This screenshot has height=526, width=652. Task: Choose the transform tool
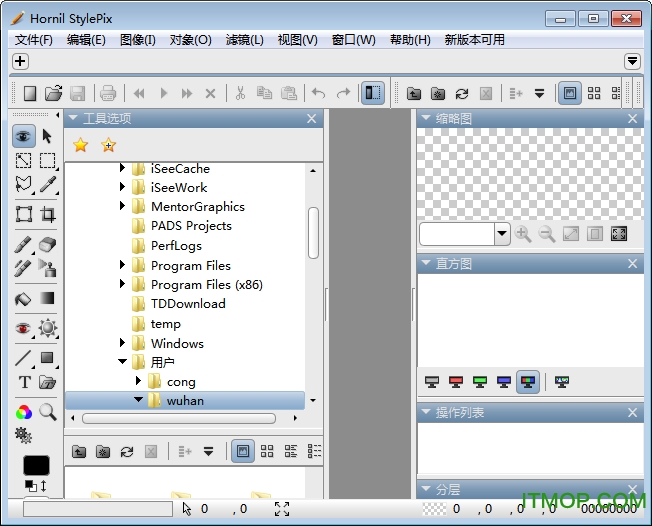click(24, 214)
